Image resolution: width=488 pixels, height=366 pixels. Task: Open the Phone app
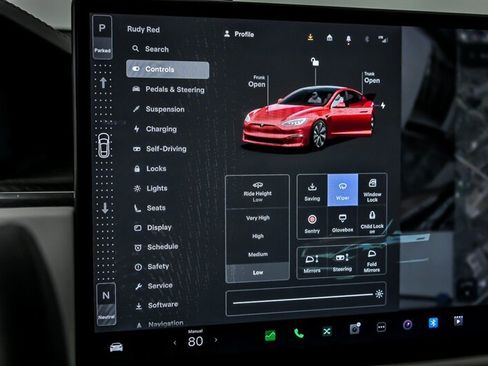pyautogui.click(x=299, y=333)
